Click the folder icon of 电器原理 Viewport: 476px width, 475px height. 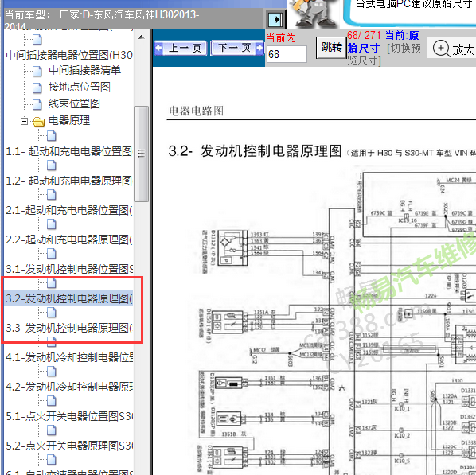coord(38,122)
